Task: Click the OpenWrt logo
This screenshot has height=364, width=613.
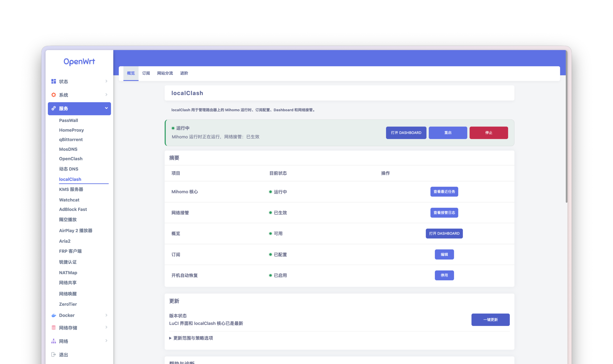Action: coord(79,61)
